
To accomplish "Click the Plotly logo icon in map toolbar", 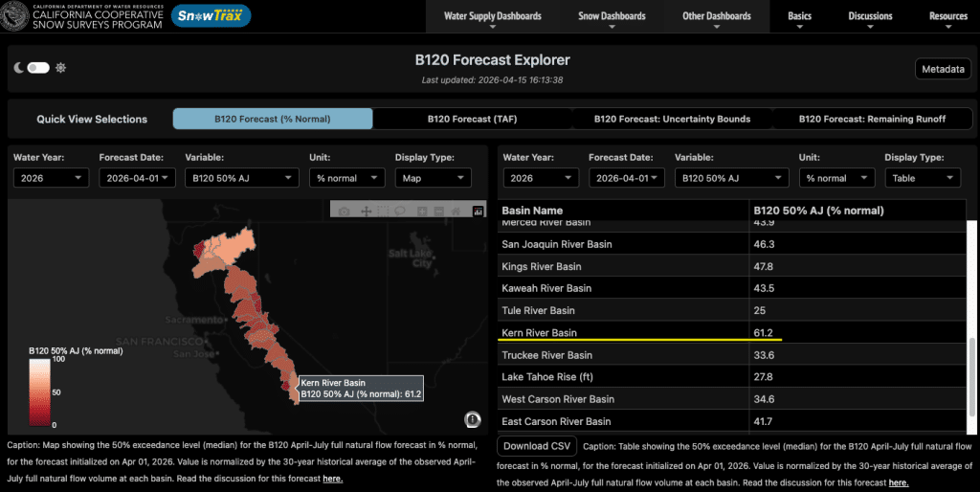I will (x=479, y=211).
